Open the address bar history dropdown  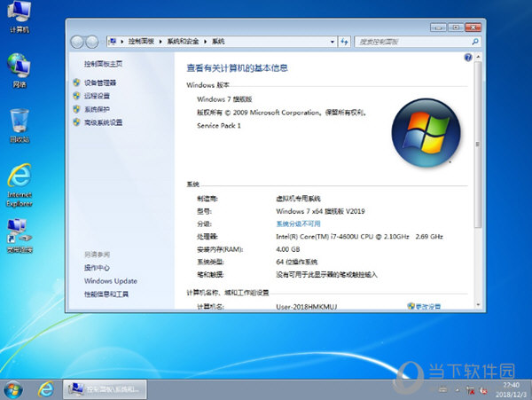(332, 42)
